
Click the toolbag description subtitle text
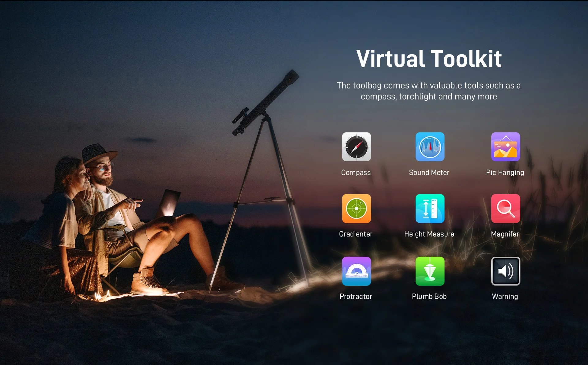pyautogui.click(x=429, y=91)
